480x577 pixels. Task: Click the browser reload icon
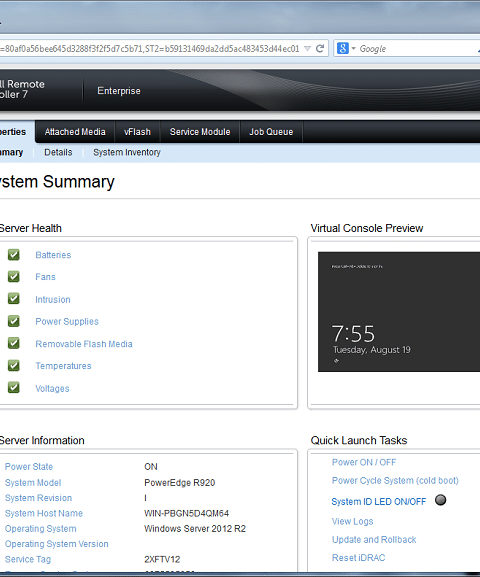(x=320, y=48)
